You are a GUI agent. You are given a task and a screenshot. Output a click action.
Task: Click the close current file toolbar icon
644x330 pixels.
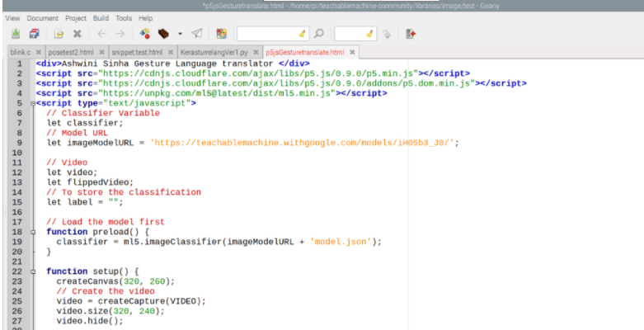[x=77, y=34]
